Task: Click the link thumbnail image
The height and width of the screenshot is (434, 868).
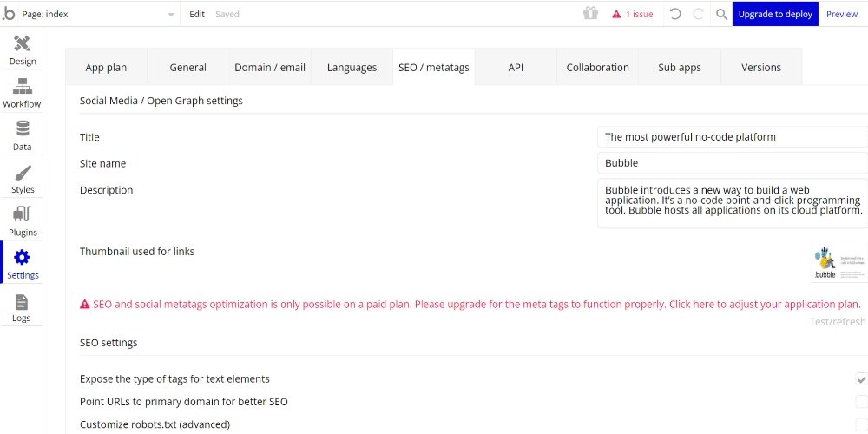Action: (838, 261)
